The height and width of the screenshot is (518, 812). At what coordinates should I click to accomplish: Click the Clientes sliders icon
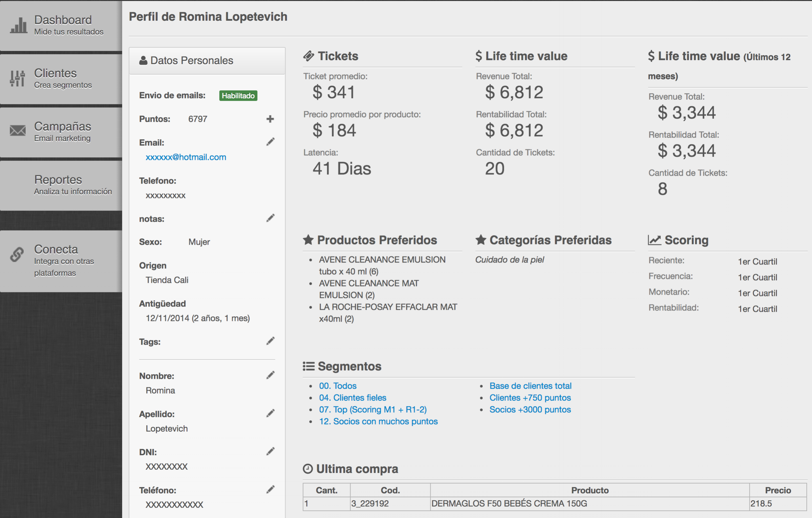pyautogui.click(x=17, y=78)
